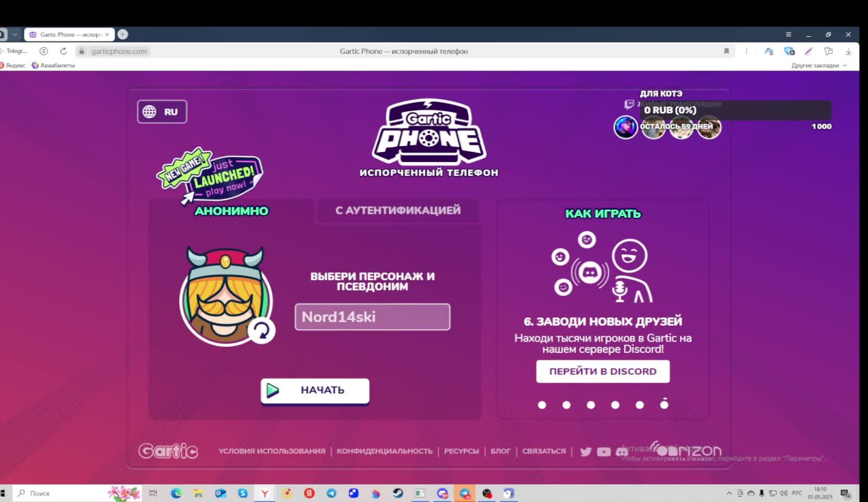Viewport: 868px width, 502px height.
Task: Open Gartic Twitter page icon
Action: 586,452
